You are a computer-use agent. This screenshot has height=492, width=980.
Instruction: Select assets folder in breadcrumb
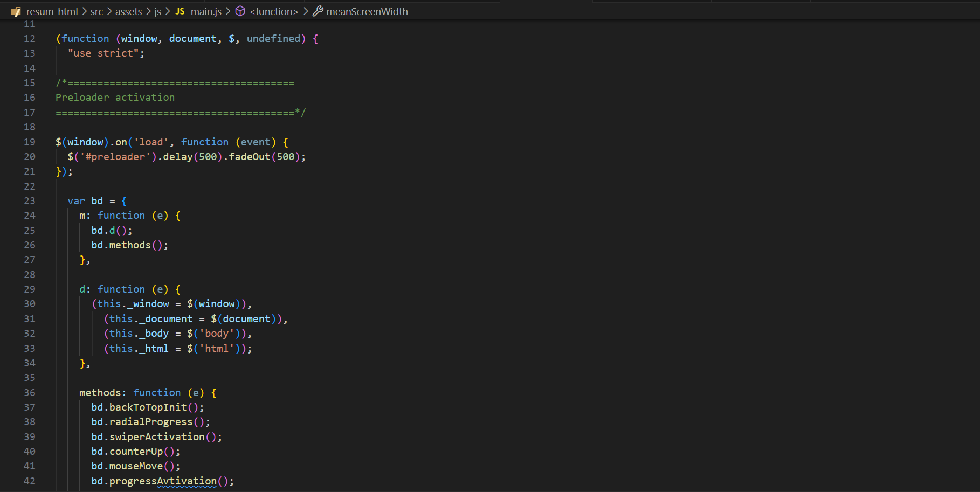(128, 11)
